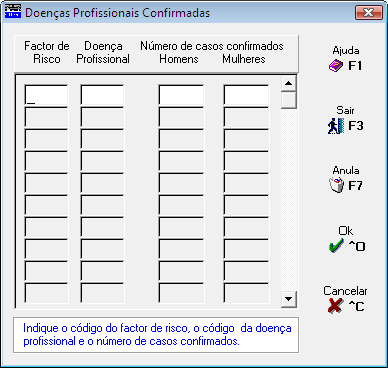Screen dimensions: 388x368
Task: Click the Factor de Risco column header
Action: 47,52
